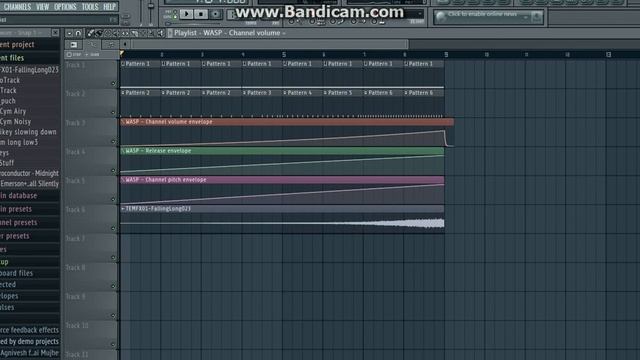The image size is (640, 360).
Task: Open the WASP Release envelope clip menu
Action: coord(123,151)
